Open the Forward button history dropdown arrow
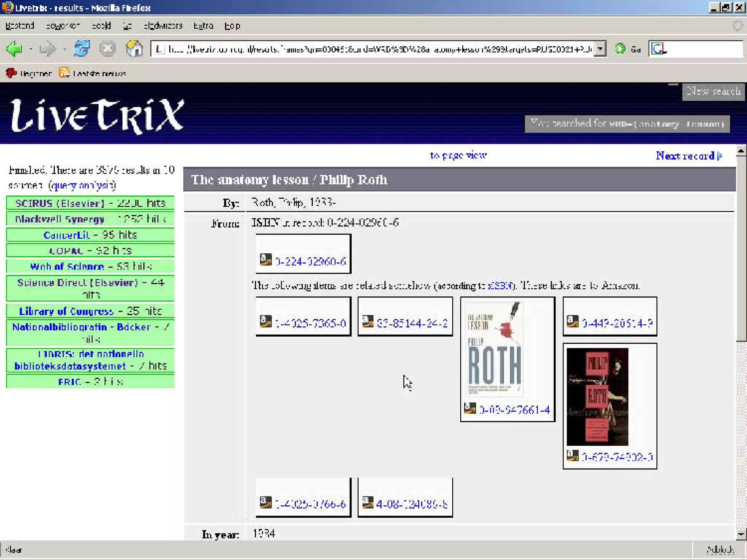The width and height of the screenshot is (747, 560). point(65,49)
